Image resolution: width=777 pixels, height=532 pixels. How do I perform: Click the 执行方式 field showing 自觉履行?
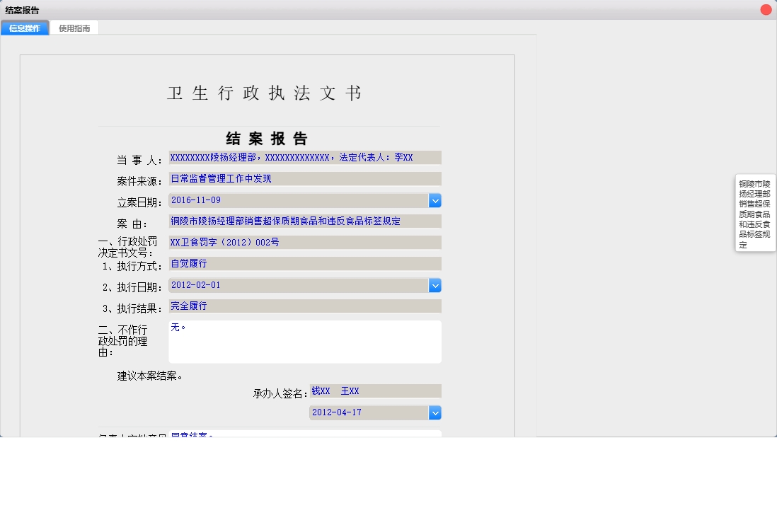304,263
